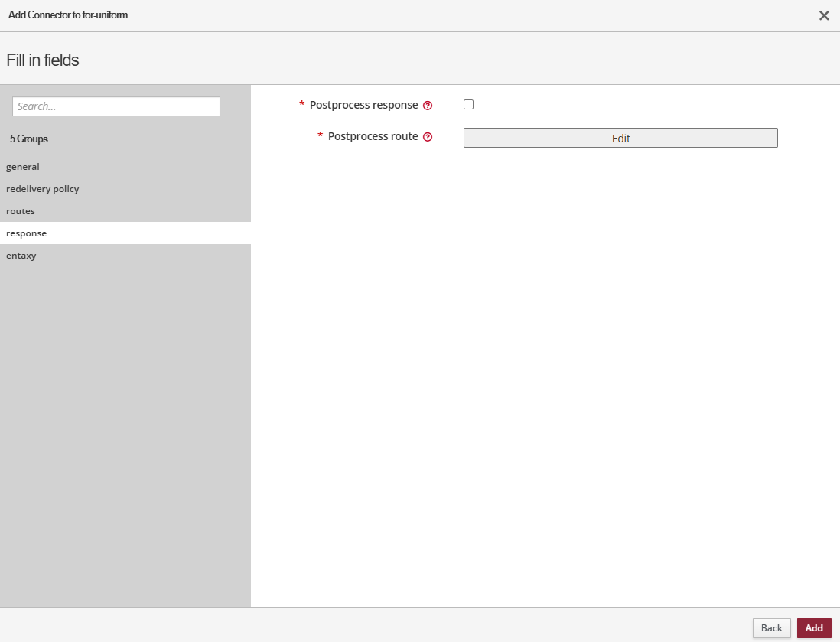Go to the entaxy group
The image size is (840, 642).
(21, 256)
